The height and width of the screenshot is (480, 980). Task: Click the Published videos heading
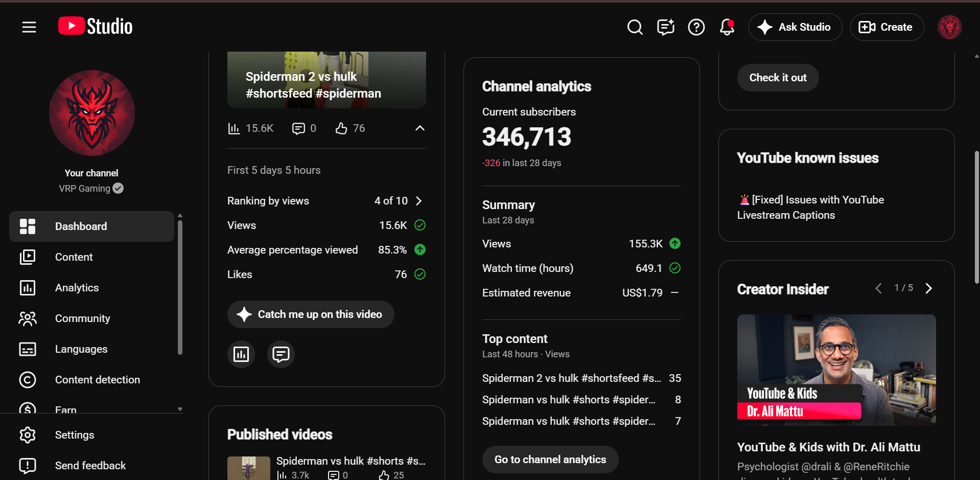[x=280, y=435]
